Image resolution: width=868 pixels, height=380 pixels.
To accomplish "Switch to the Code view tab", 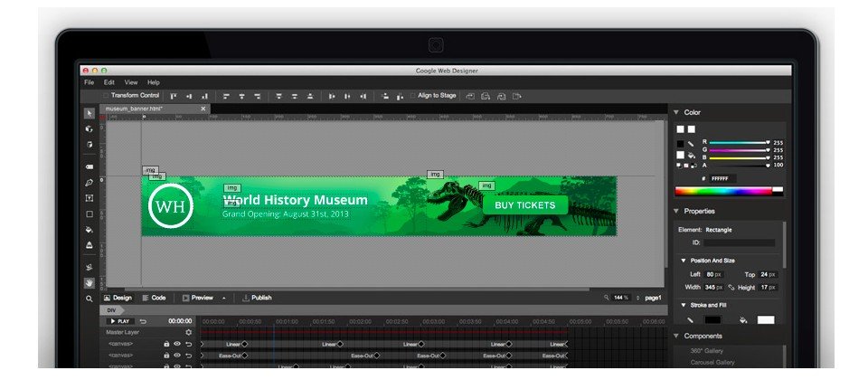I will click(154, 298).
